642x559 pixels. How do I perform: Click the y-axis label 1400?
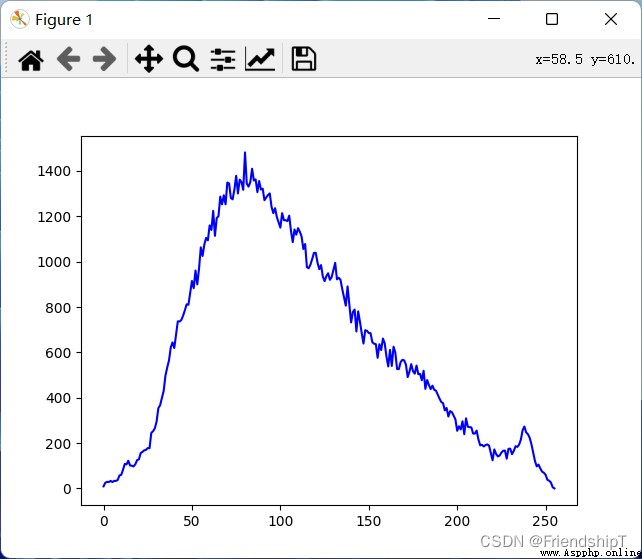click(x=54, y=171)
